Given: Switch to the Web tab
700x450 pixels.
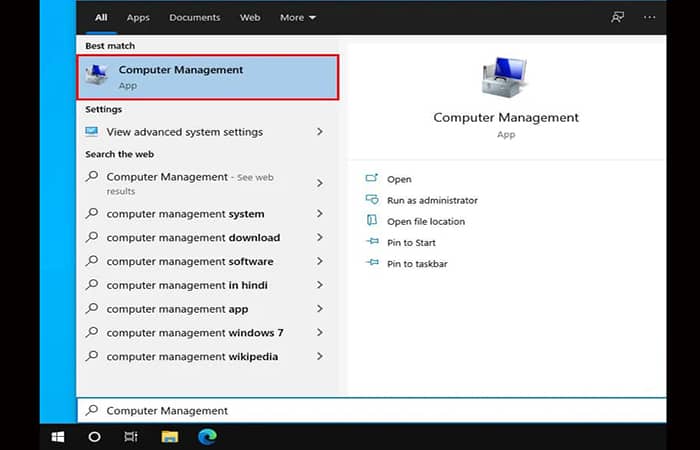Looking at the screenshot, I should tap(250, 17).
